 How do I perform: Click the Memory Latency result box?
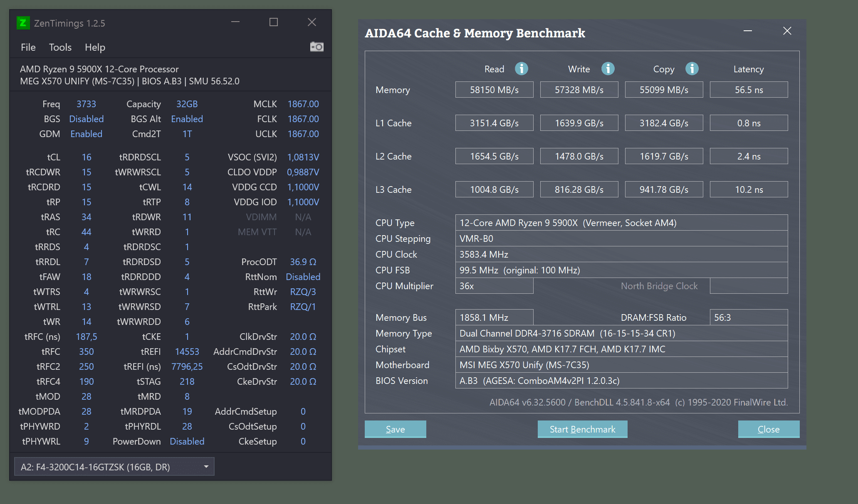point(748,90)
